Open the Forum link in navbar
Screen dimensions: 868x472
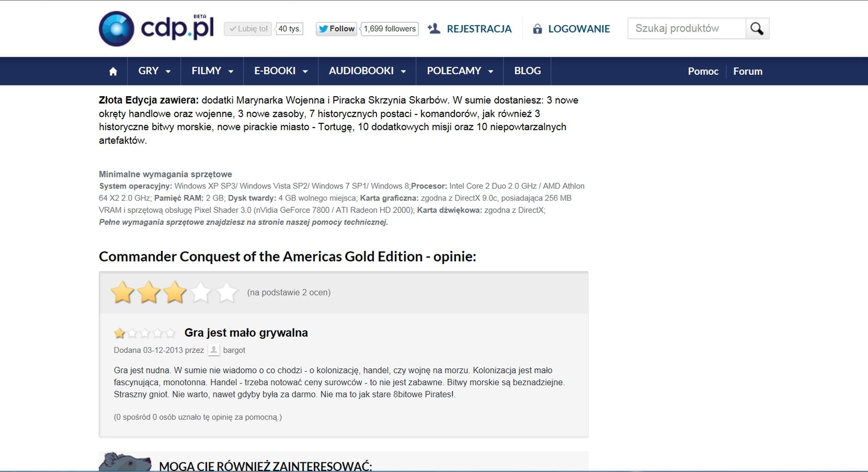(x=748, y=72)
